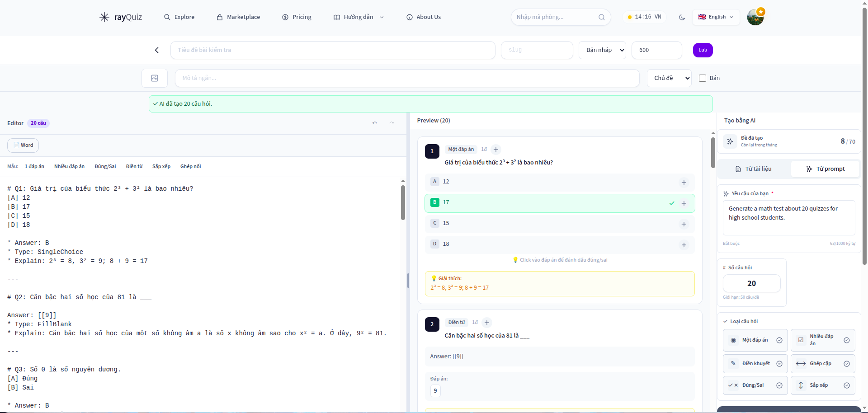Insert the Nhiều đáp án template

(x=69, y=167)
